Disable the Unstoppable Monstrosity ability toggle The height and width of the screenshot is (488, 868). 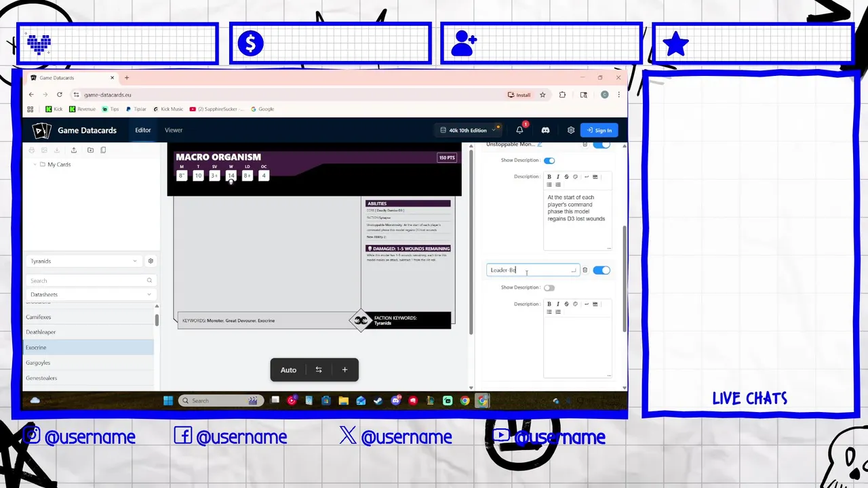click(601, 144)
